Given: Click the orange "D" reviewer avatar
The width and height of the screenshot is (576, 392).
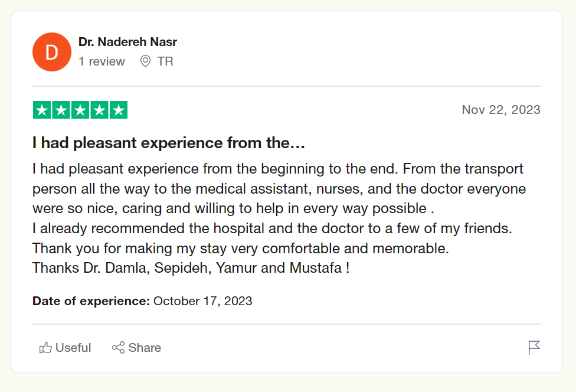Looking at the screenshot, I should click(x=52, y=52).
